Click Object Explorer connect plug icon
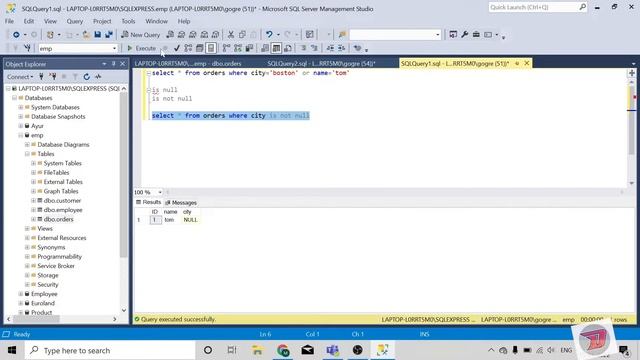Viewport: 640px width, 360px height. (x=41, y=77)
